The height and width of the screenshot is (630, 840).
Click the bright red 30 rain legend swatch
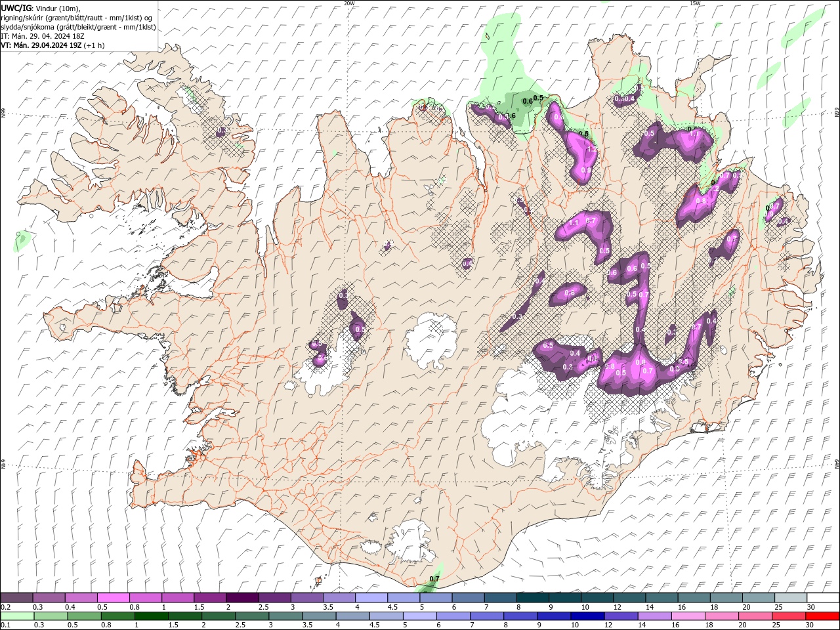click(822, 616)
